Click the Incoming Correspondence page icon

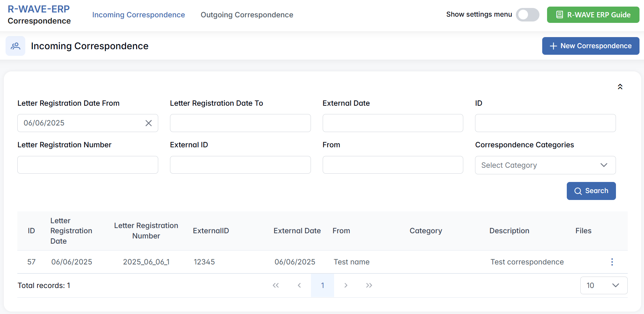coord(16,46)
